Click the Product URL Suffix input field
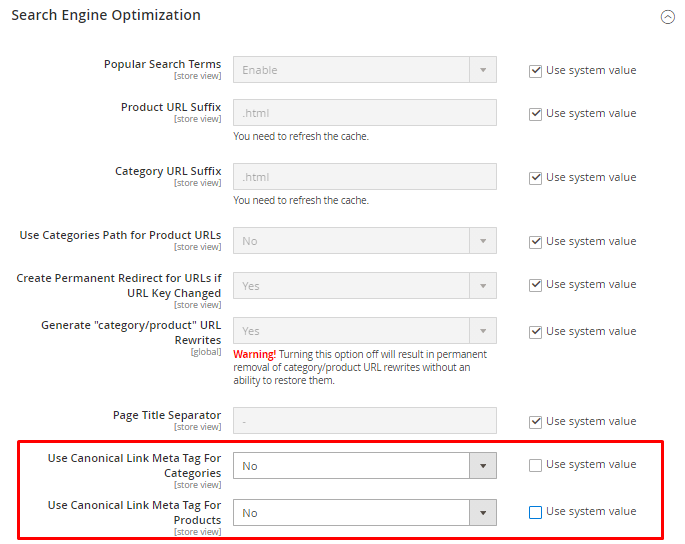 point(364,113)
